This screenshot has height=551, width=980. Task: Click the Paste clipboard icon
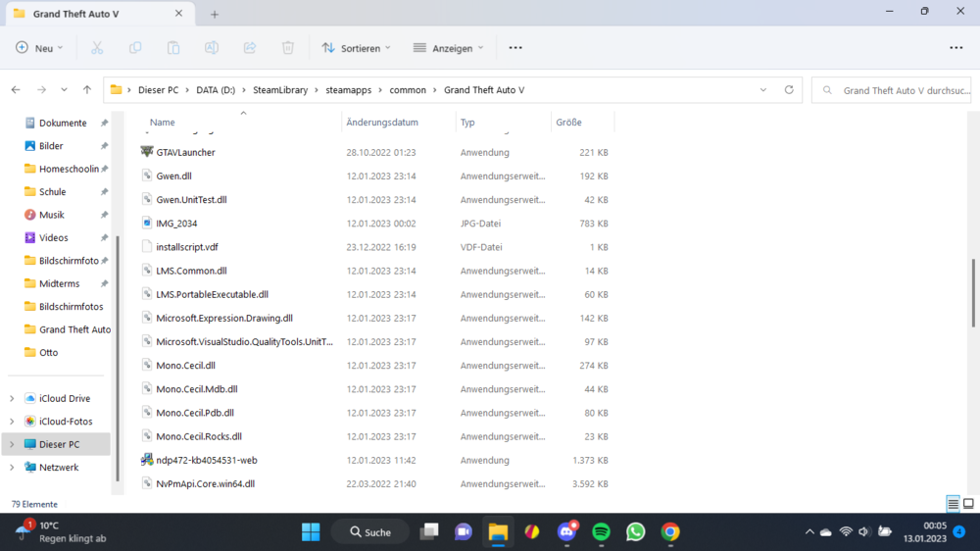pos(173,48)
